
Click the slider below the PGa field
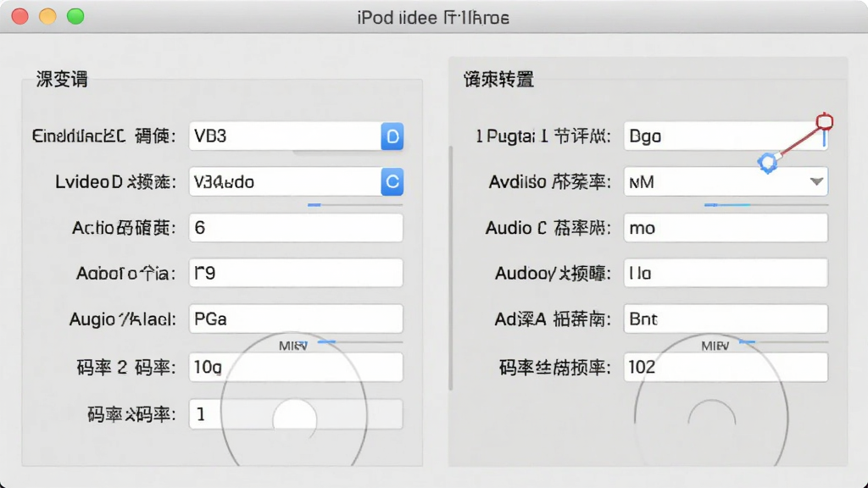359,342
